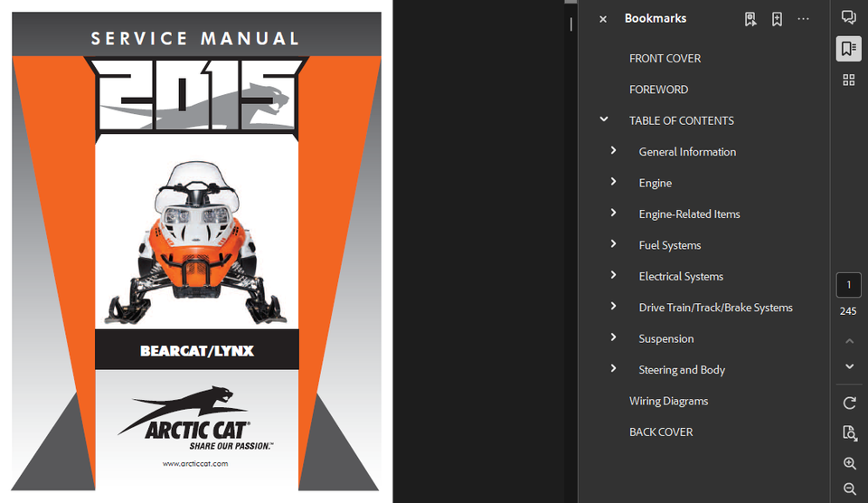
Task: Expand the Steering and Body bookmark
Action: click(x=613, y=368)
